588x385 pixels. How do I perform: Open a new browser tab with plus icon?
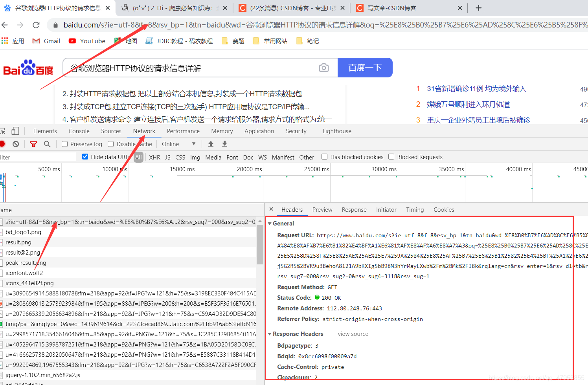tap(478, 8)
